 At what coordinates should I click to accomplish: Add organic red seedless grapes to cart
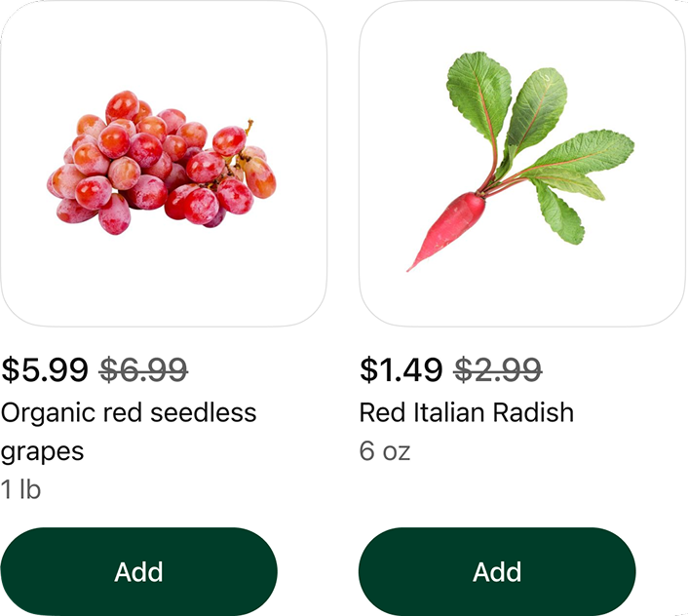[x=138, y=571]
